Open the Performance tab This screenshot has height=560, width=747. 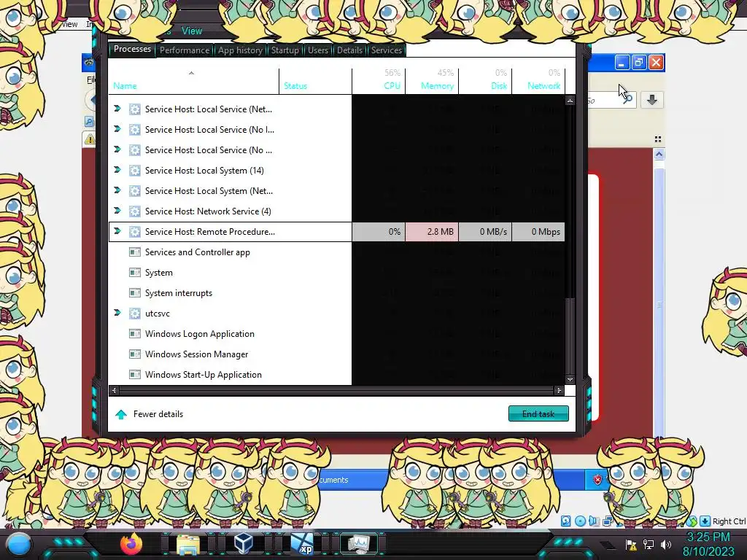pos(185,50)
